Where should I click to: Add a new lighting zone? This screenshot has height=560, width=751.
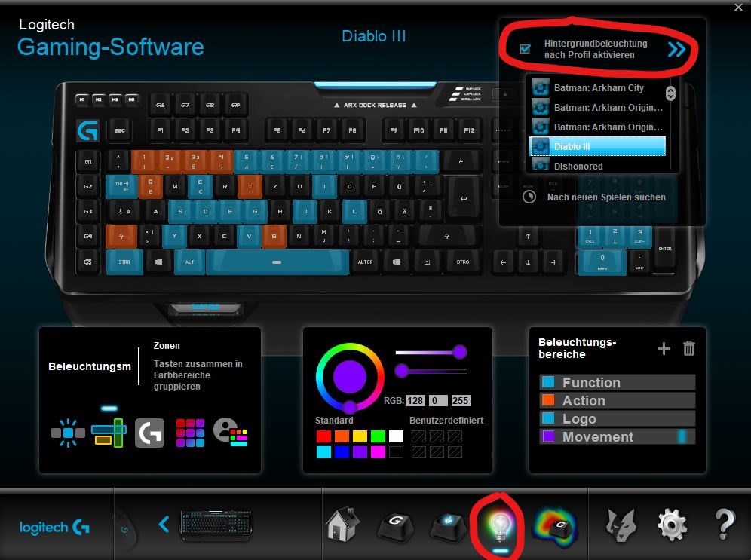click(x=664, y=348)
